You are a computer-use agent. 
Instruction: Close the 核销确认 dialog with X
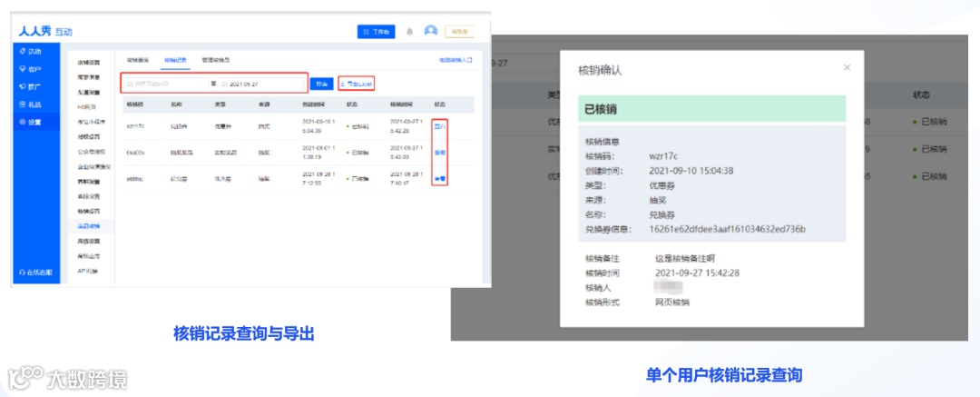pos(847,67)
